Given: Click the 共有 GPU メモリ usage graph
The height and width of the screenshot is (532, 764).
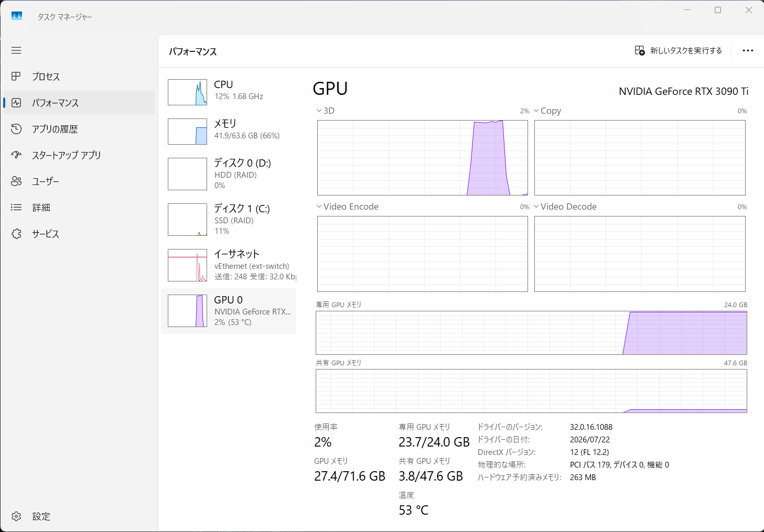Looking at the screenshot, I should (x=531, y=391).
